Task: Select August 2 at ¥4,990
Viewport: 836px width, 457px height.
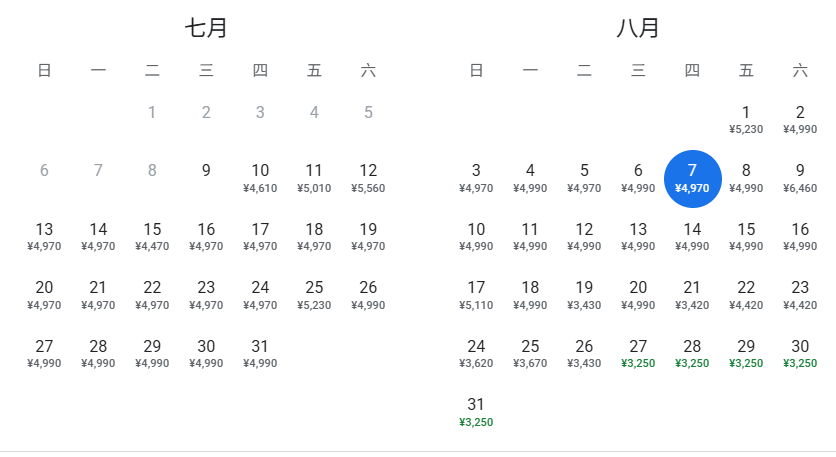Action: 800,118
